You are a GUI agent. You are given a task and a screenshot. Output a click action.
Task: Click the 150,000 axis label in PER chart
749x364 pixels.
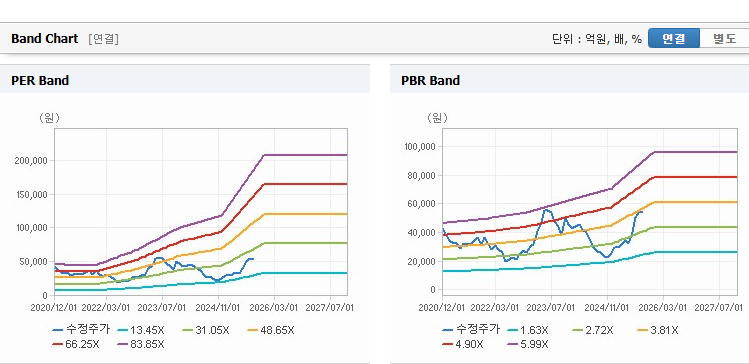31,194
